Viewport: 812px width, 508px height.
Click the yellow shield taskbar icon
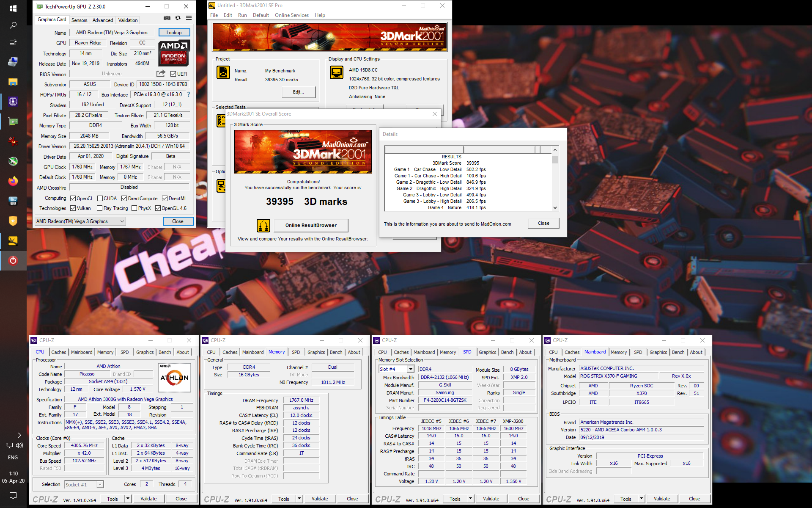(x=13, y=221)
